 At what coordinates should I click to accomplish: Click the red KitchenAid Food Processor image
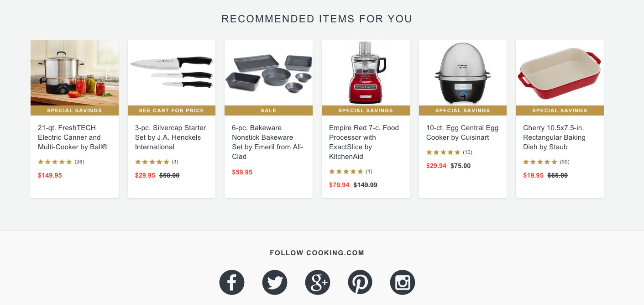coord(366,72)
